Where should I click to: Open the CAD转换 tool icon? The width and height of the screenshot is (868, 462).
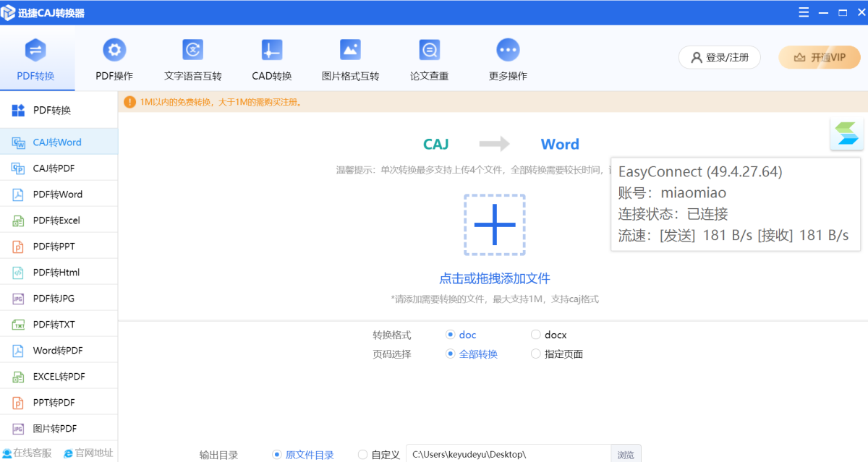click(271, 50)
